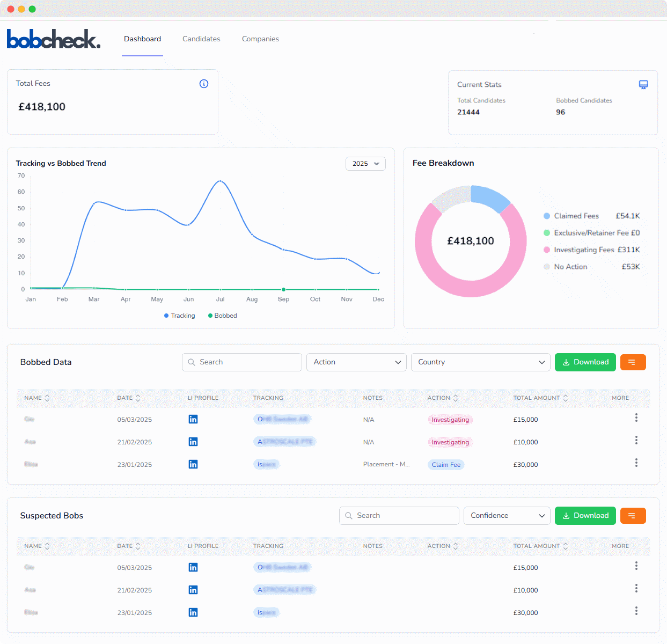The width and height of the screenshot is (667, 644).
Task: Open more options for the £15,000 Suspected Bobs row
Action: tap(636, 566)
